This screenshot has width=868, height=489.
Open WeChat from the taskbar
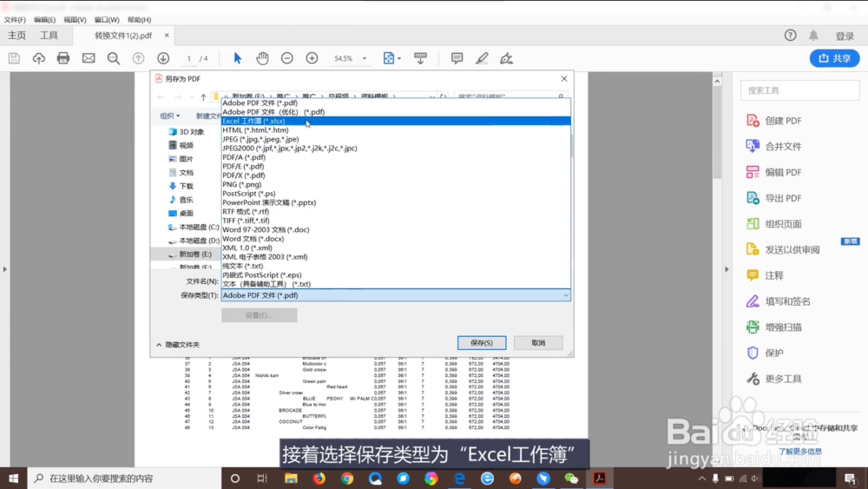[571, 478]
